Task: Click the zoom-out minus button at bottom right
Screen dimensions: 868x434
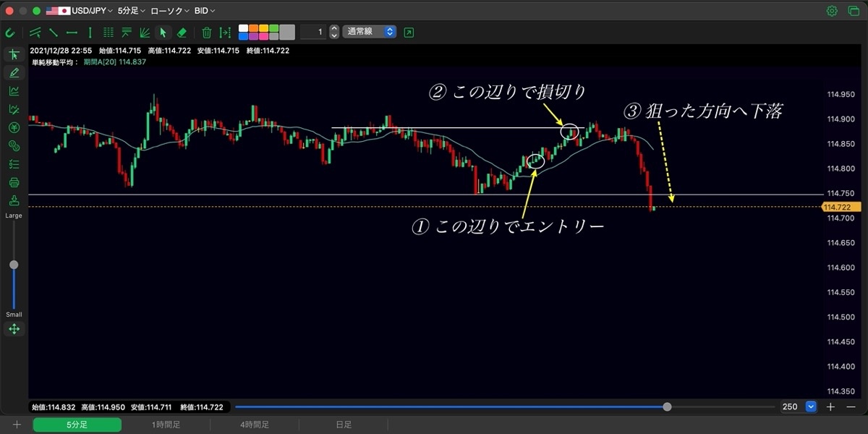Action: point(851,407)
